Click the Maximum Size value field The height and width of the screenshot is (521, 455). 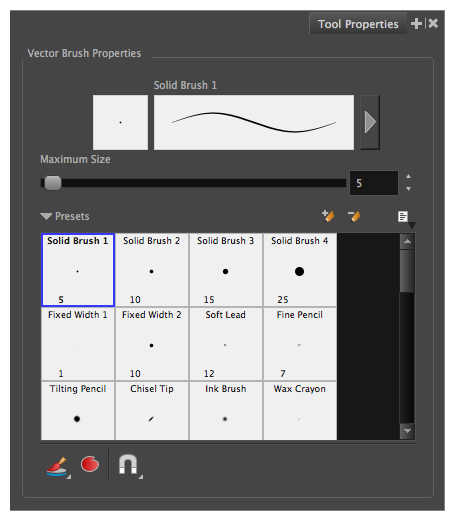(374, 183)
